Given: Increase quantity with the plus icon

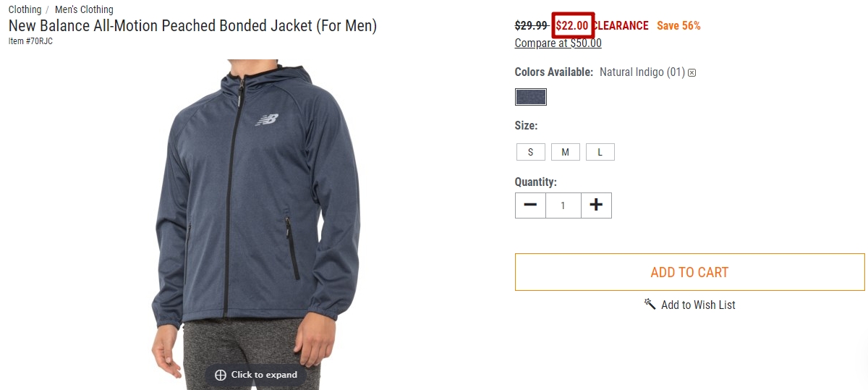Looking at the screenshot, I should click(x=596, y=205).
